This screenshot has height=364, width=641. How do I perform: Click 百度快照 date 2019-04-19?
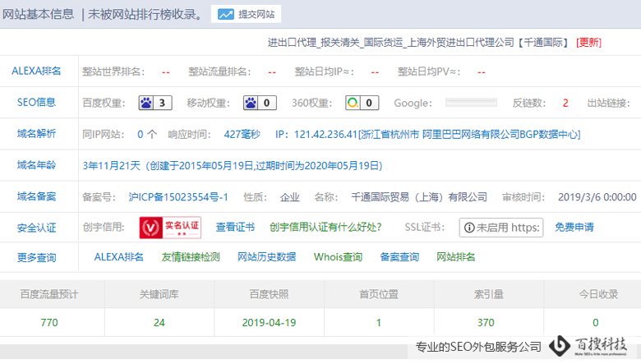[269, 323]
